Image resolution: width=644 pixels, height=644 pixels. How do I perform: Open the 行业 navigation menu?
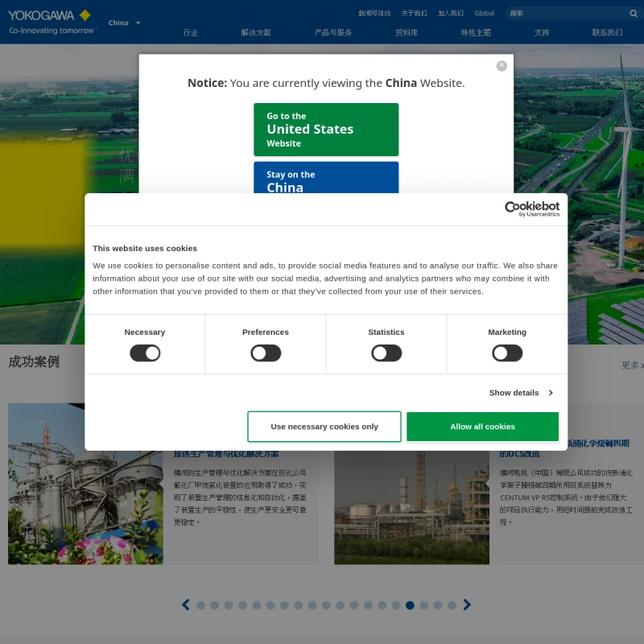tap(190, 33)
